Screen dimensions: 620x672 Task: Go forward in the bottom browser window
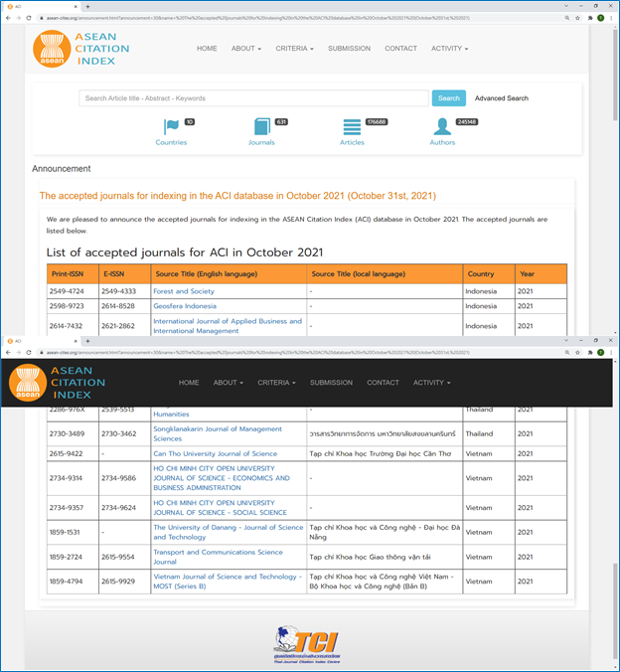pyautogui.click(x=18, y=352)
